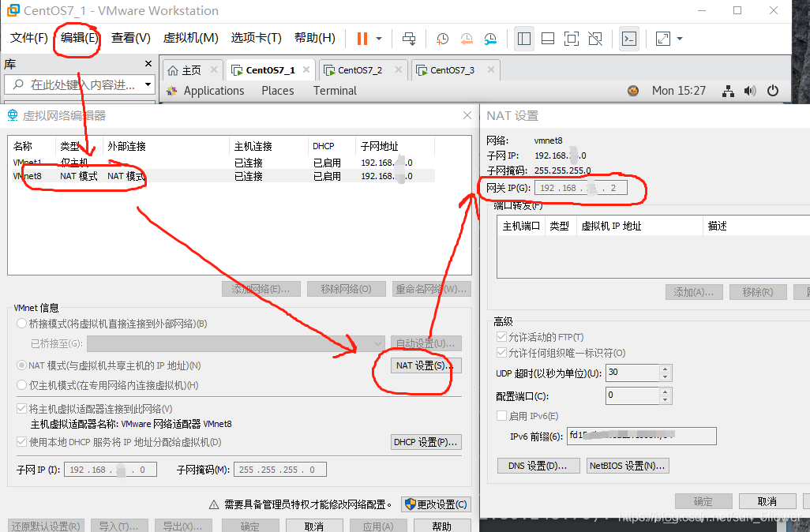Click the 子网掩码 input field
The width and height of the screenshot is (810, 532).
[x=280, y=470]
